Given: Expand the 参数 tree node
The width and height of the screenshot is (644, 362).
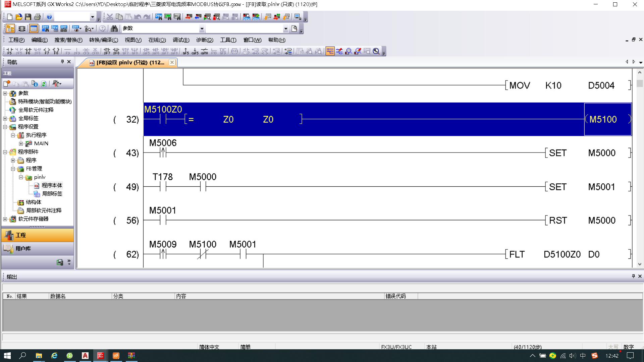Looking at the screenshot, I should [5, 94].
